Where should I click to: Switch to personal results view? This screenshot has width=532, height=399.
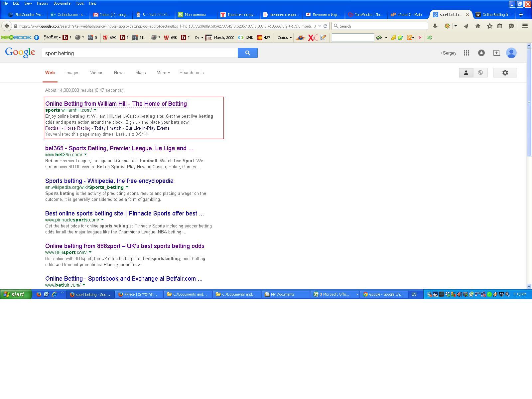pyautogui.click(x=466, y=72)
